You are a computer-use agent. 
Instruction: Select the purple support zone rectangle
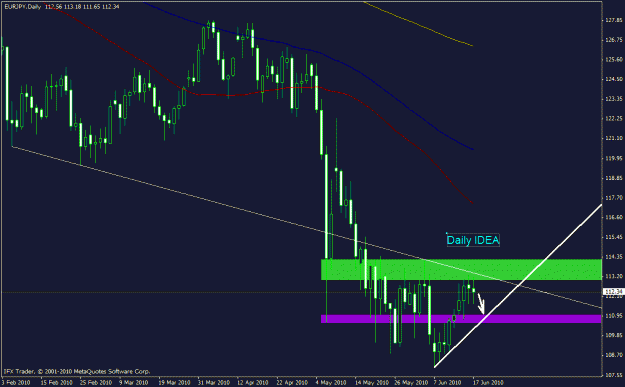[461, 319]
